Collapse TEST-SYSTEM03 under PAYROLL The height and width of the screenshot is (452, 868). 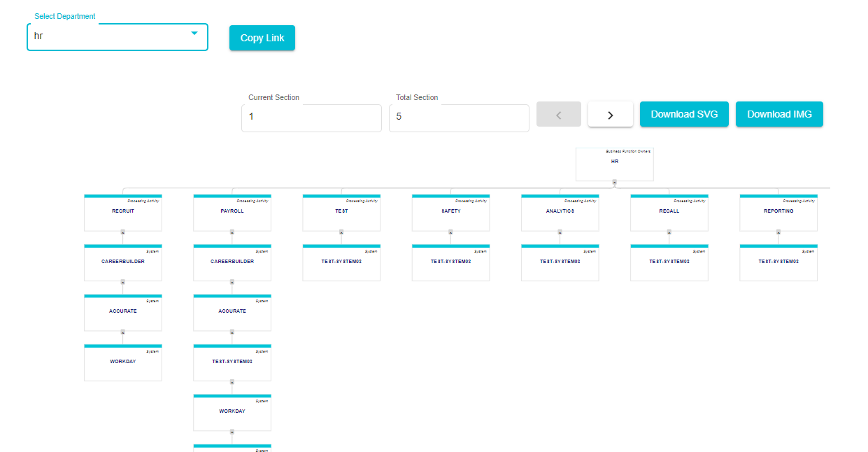pos(232,382)
